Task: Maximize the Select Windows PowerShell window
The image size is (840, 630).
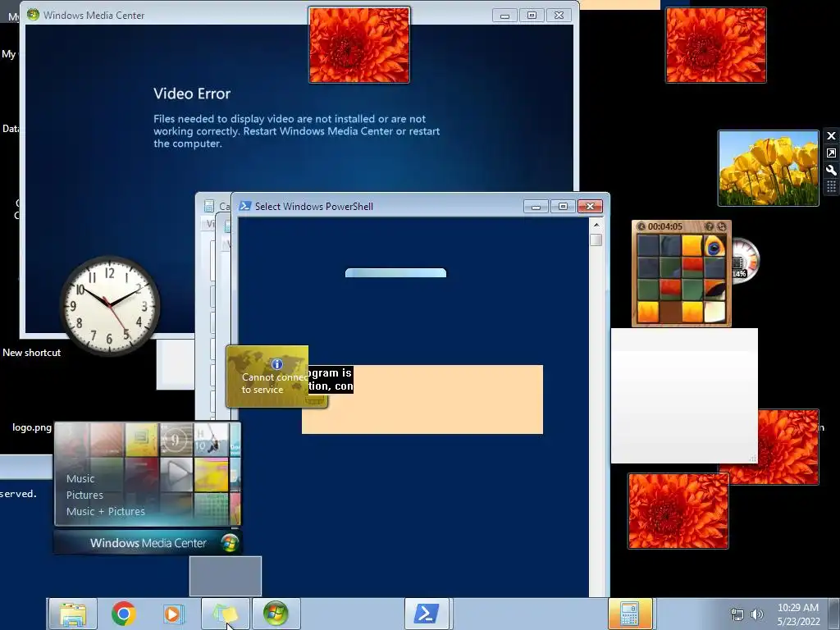Action: 563,206
